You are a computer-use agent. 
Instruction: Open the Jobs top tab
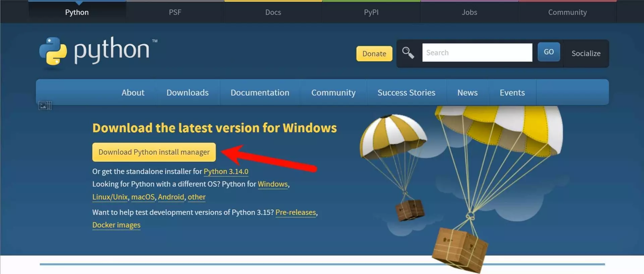click(x=469, y=12)
